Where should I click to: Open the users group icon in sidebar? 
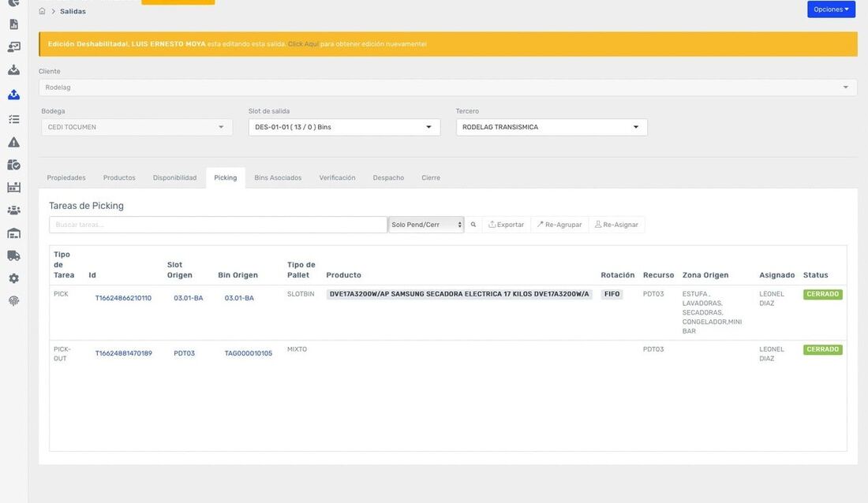[14, 211]
